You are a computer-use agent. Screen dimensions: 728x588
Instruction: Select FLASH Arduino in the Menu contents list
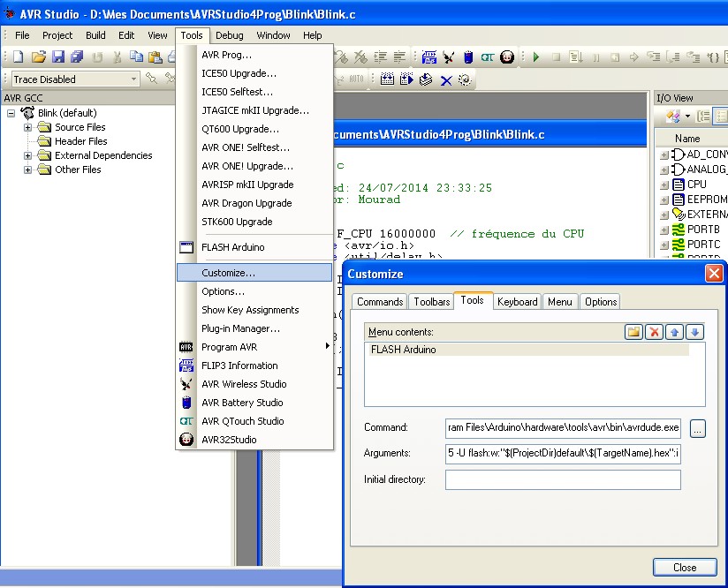point(528,350)
